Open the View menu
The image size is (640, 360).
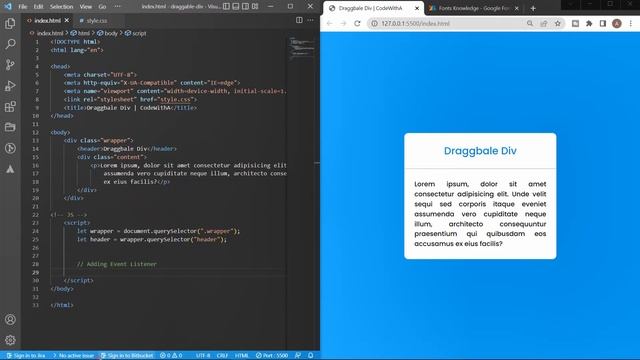pyautogui.click(x=86, y=7)
